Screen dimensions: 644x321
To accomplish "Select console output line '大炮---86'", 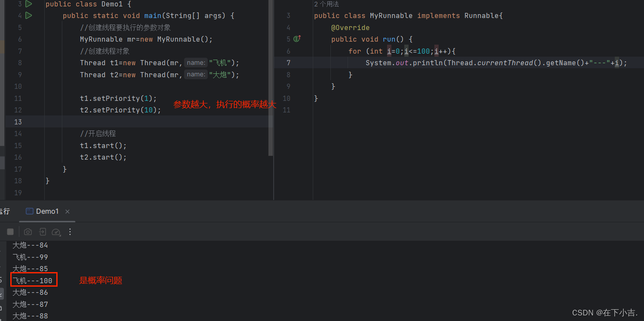I will pos(30,292).
